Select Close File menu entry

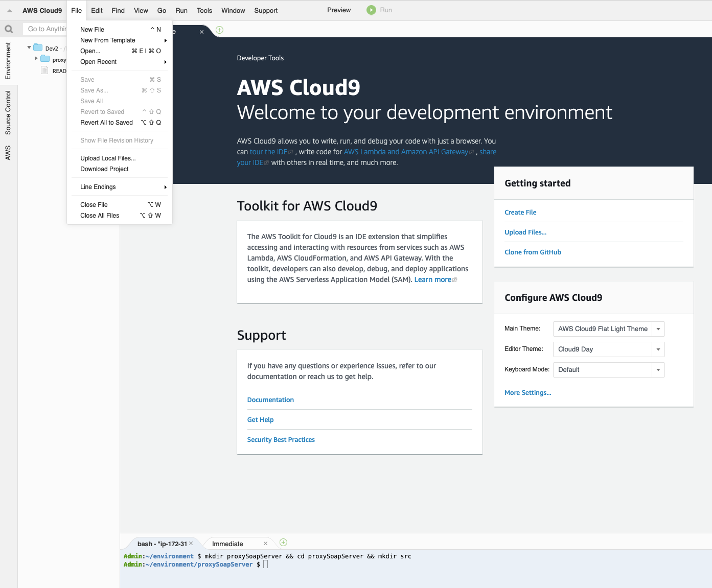(x=120, y=205)
